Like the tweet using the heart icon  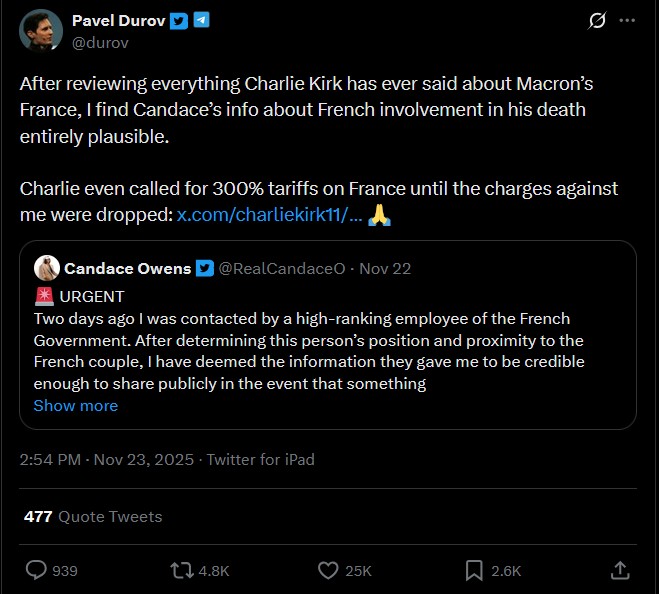328,570
